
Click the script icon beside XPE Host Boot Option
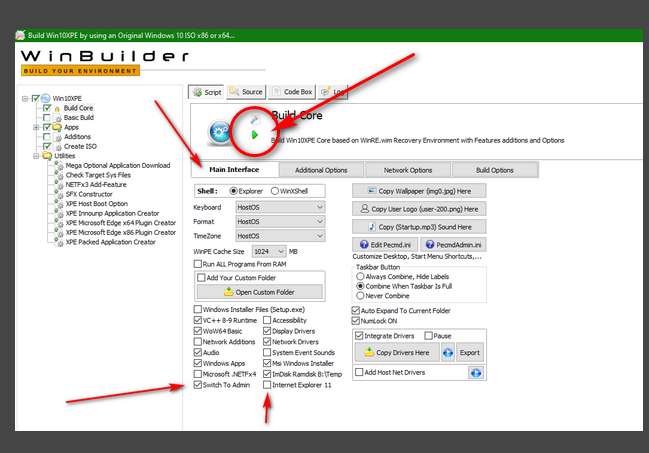58,204
